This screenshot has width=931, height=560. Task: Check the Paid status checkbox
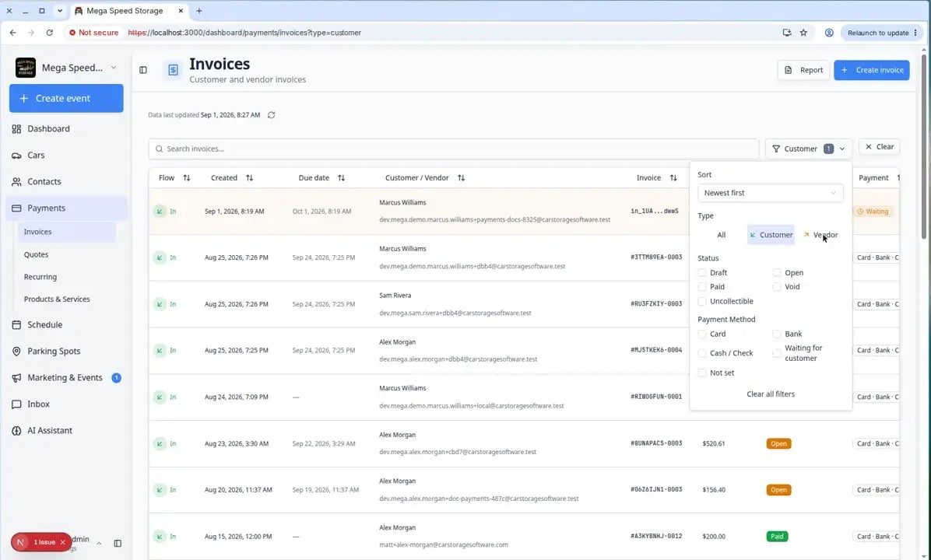(x=702, y=286)
